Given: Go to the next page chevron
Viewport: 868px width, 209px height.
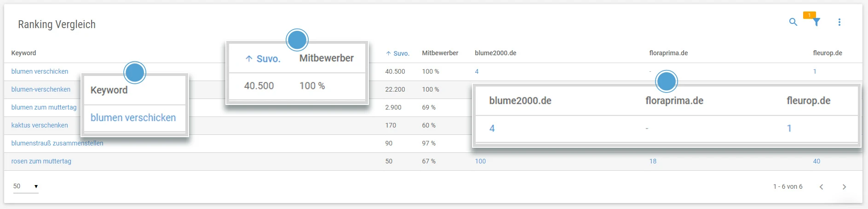Looking at the screenshot, I should click(844, 187).
